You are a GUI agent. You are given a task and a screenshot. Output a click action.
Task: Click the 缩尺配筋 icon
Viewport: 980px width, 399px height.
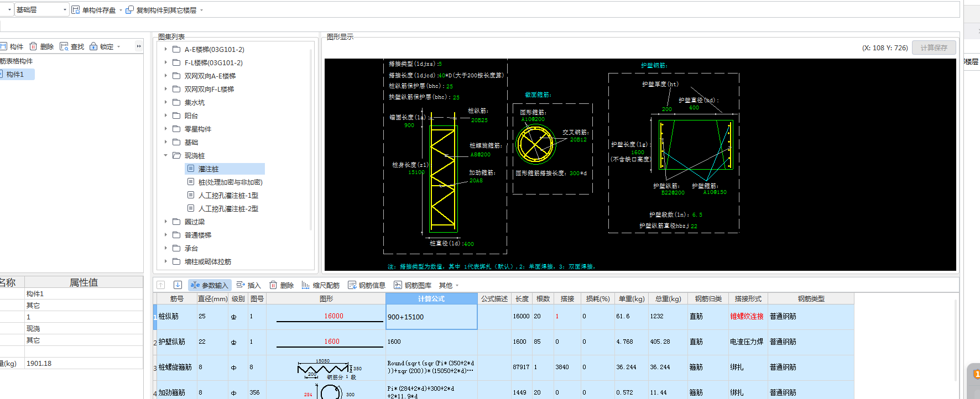pos(305,285)
